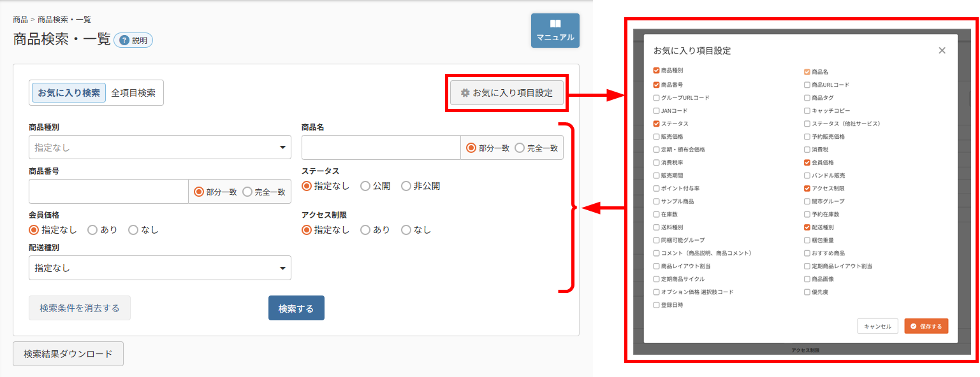
Task: Click the 説明 help question-mark badge
Action: (x=133, y=41)
